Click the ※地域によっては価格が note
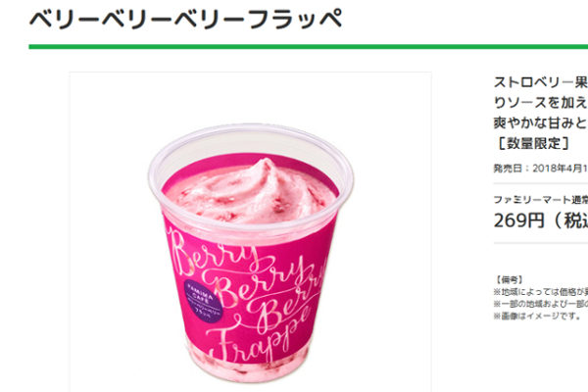588x392 pixels. 540,292
